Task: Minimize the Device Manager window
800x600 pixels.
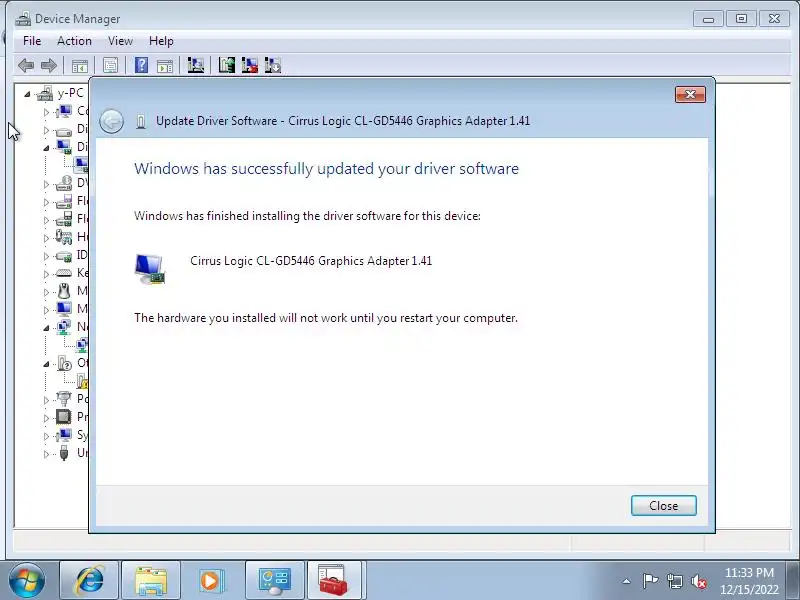Action: click(x=709, y=19)
